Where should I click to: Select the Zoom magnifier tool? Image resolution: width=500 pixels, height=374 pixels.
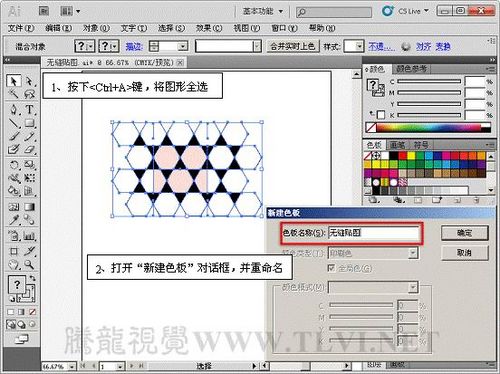(x=29, y=265)
